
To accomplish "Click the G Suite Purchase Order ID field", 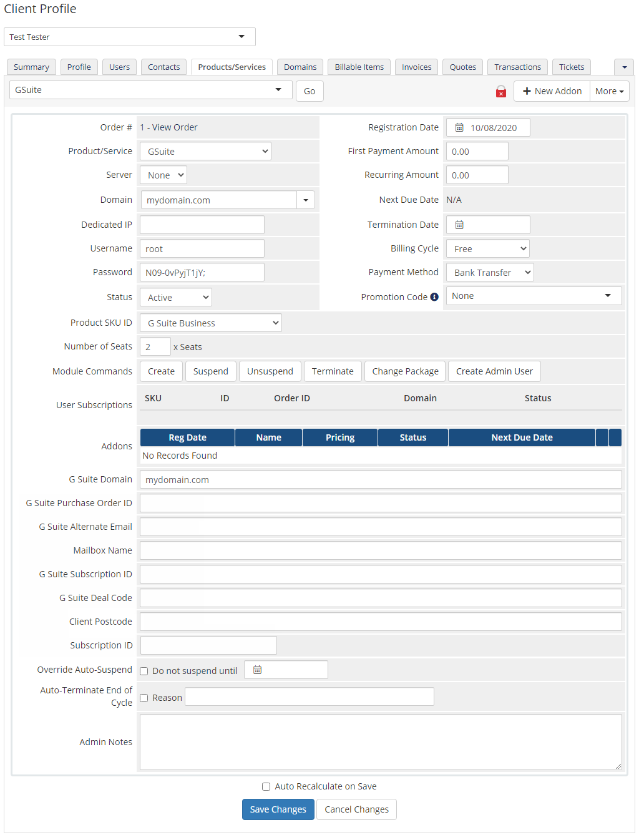I will pyautogui.click(x=381, y=503).
